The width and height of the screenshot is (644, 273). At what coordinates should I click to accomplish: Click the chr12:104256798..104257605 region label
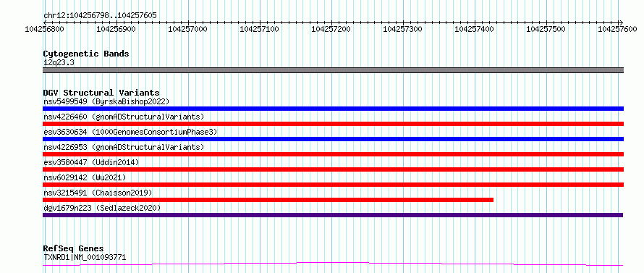100,15
